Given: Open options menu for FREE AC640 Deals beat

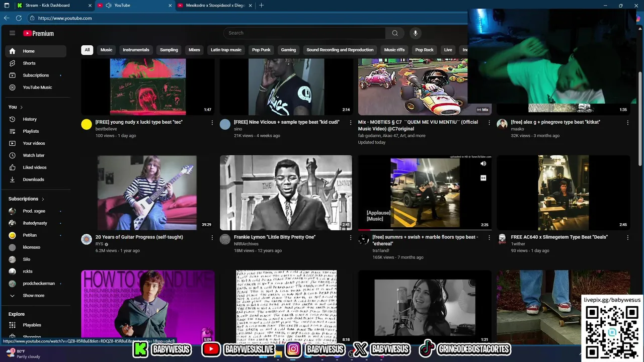Looking at the screenshot, I should click(x=627, y=237).
